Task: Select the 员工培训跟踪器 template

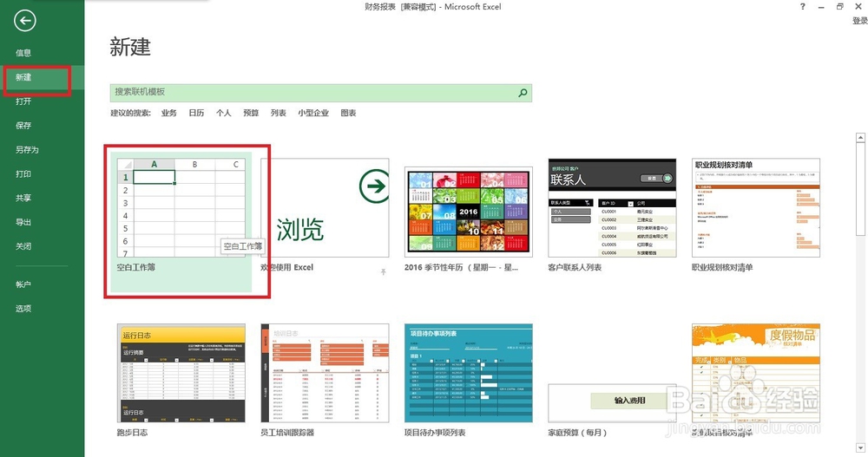Action: point(325,374)
